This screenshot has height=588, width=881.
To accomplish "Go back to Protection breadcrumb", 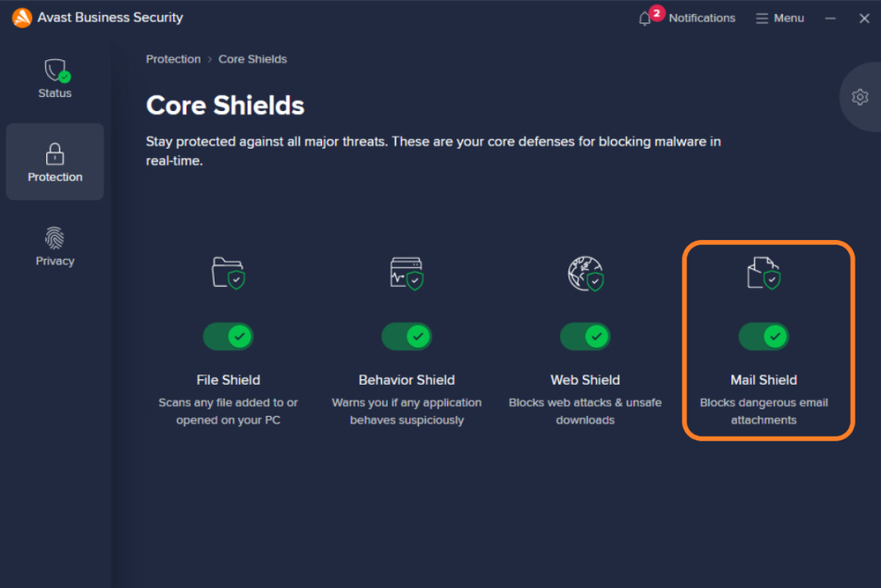I will [x=173, y=59].
